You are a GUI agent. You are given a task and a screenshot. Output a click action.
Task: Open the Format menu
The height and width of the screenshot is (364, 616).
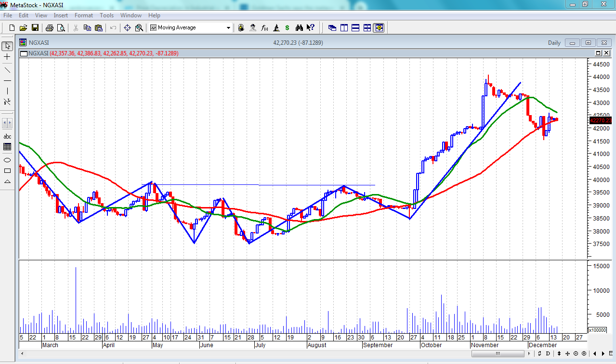(x=84, y=15)
